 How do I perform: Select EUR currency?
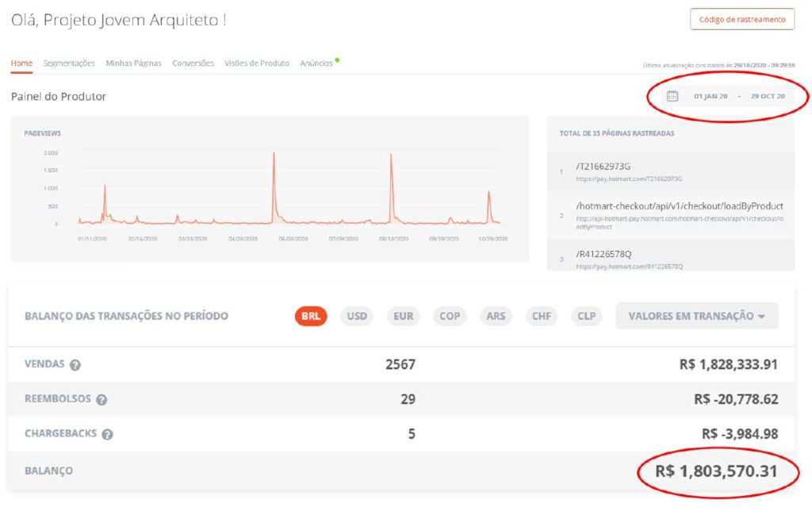coord(403,316)
